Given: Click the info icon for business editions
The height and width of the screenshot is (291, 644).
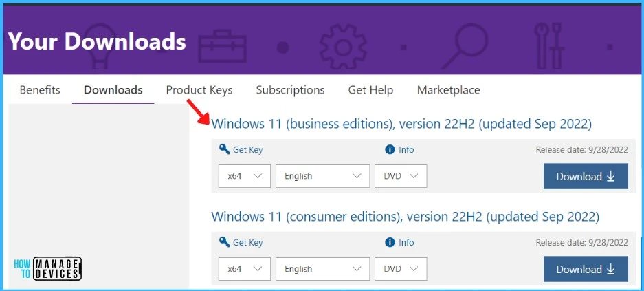Looking at the screenshot, I should pos(390,149).
